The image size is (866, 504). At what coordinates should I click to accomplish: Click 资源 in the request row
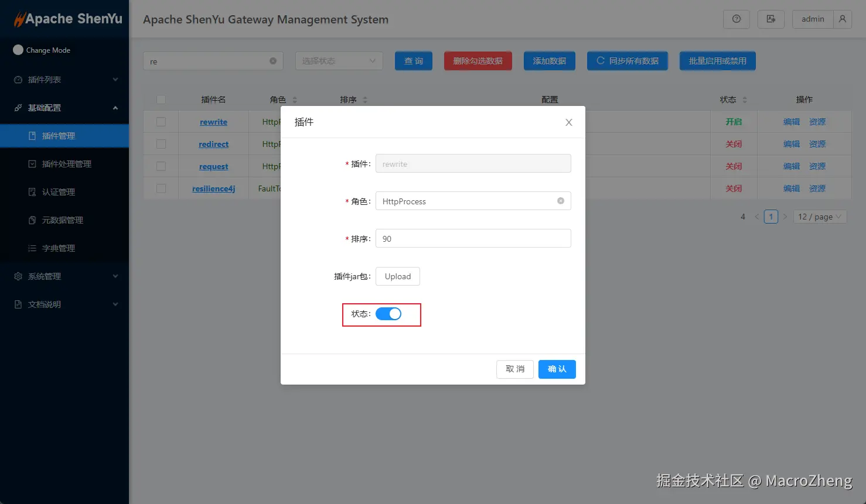pos(817,166)
